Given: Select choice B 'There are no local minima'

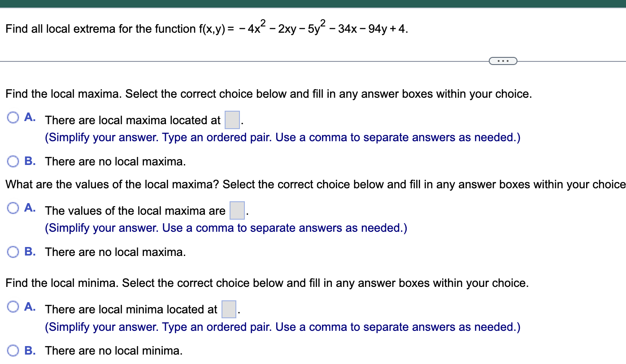Looking at the screenshot, I should point(13,351).
